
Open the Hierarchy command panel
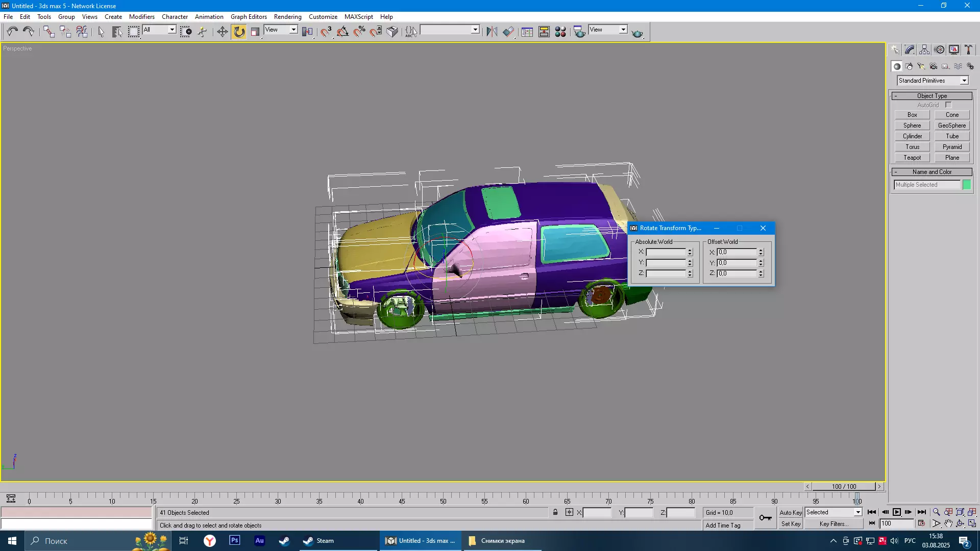pyautogui.click(x=924, y=49)
